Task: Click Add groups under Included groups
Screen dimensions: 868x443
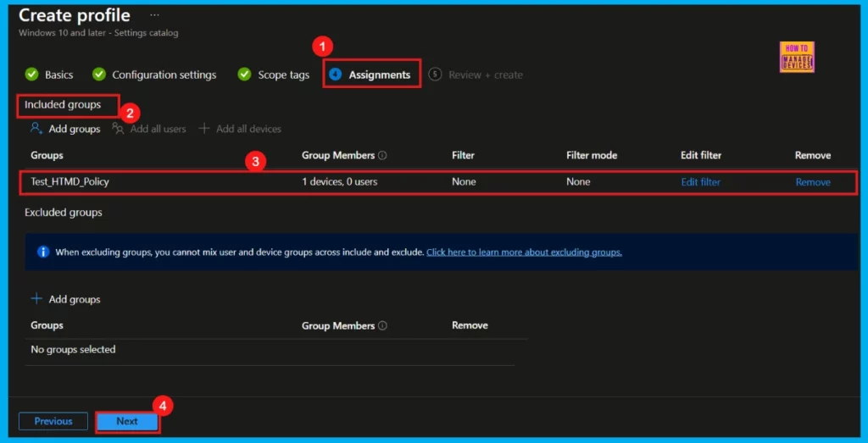Action: (x=75, y=129)
